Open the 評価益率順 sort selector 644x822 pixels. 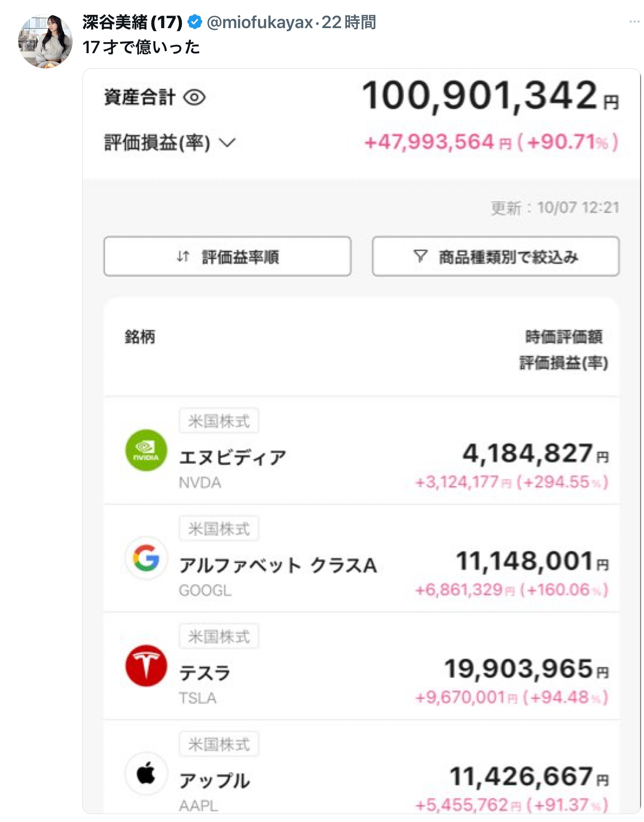point(227,256)
